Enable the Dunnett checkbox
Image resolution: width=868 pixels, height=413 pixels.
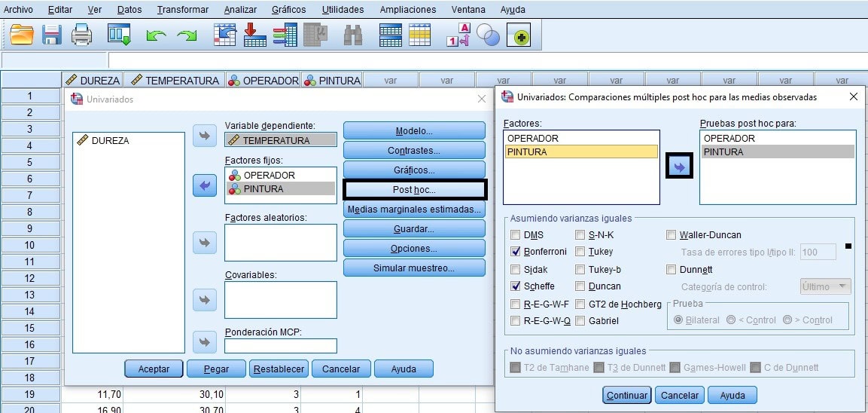[671, 269]
